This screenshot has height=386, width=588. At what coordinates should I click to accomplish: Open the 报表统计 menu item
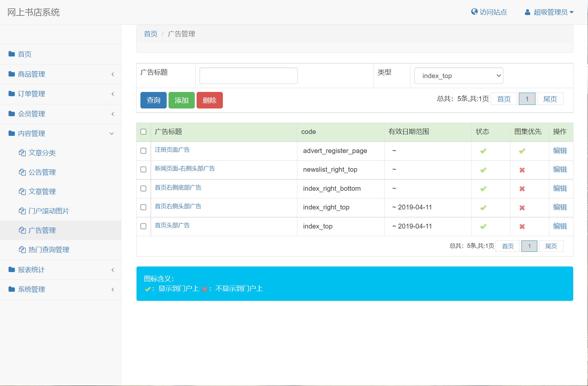[x=31, y=270]
